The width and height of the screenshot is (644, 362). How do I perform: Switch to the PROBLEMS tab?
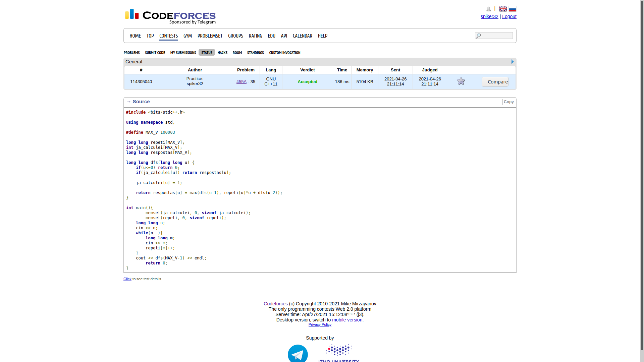pos(131,53)
